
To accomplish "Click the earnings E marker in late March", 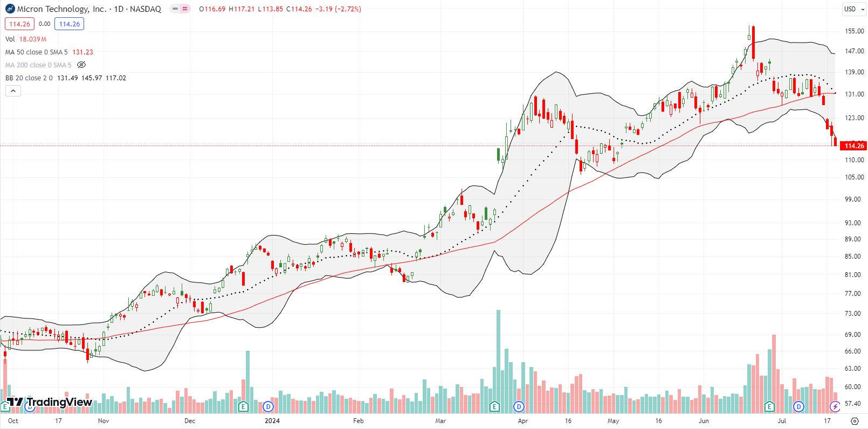I will tap(494, 406).
